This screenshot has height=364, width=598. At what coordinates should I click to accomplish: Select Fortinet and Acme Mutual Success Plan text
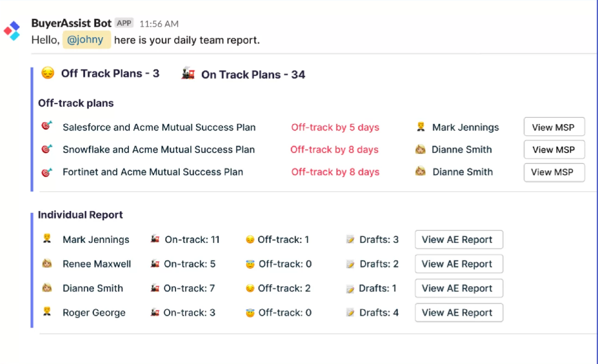pos(153,172)
